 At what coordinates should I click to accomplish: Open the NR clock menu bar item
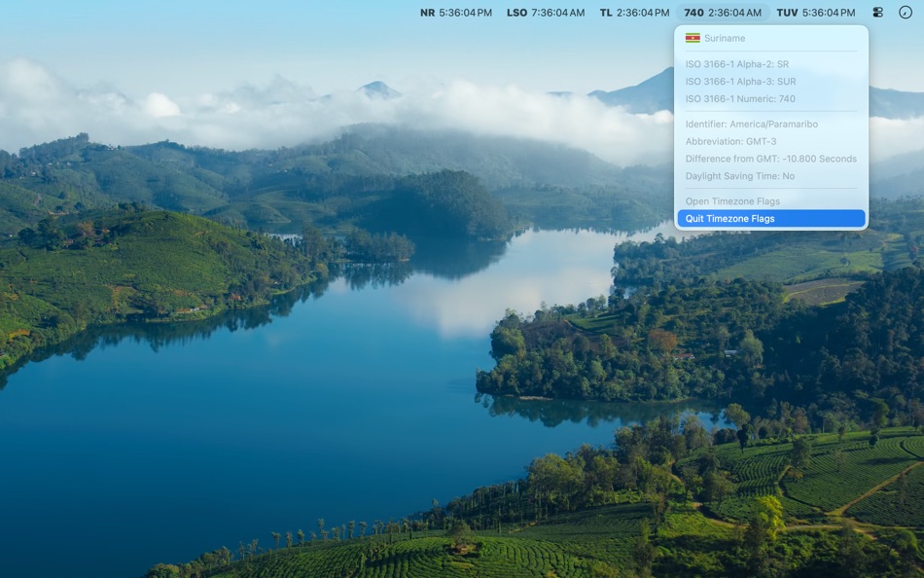(x=455, y=13)
